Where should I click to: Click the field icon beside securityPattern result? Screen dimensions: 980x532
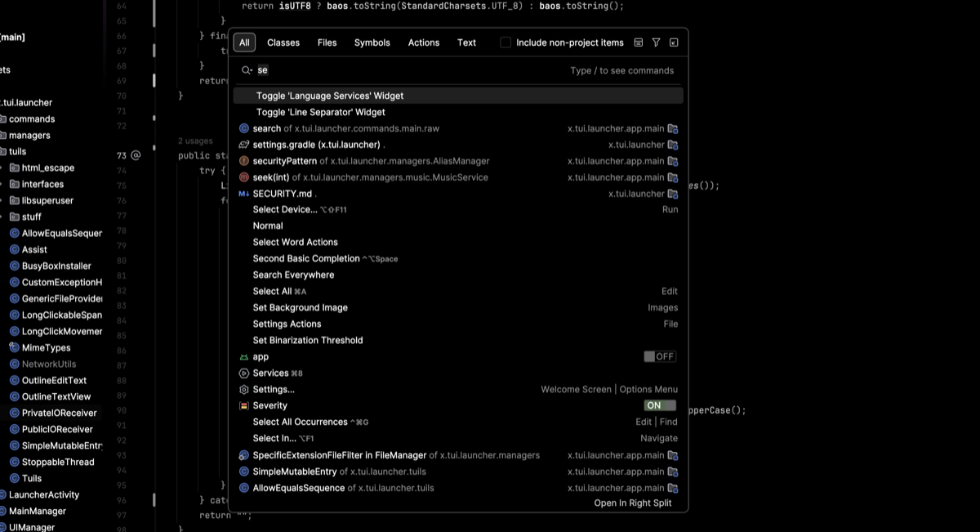[243, 161]
